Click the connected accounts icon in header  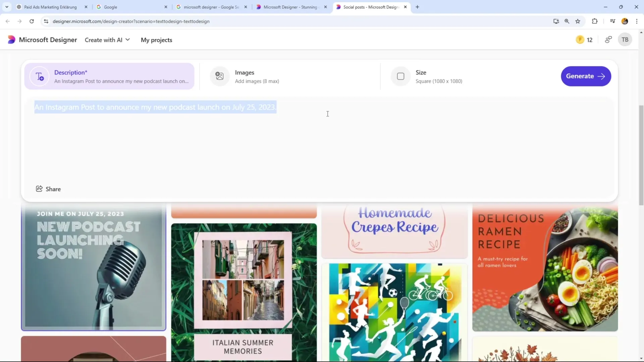(608, 40)
